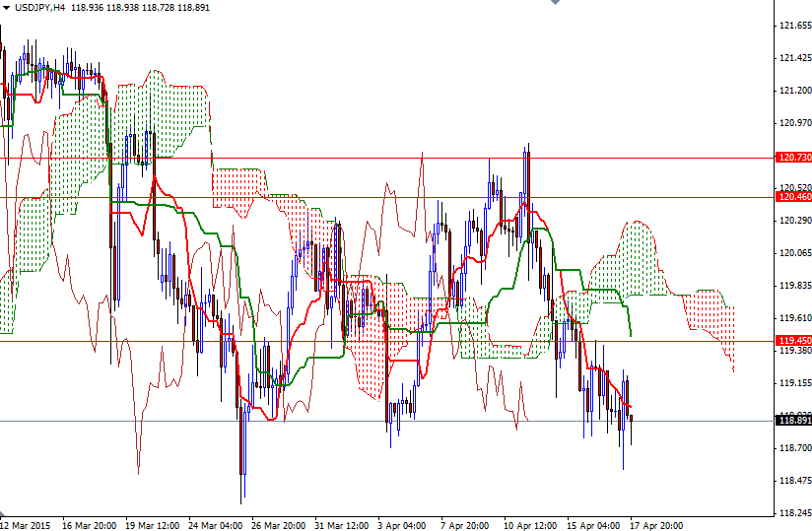Click the 24 Mar 04:00 date label
Image resolution: width=812 pixels, height=531 pixels.
pyautogui.click(x=216, y=526)
